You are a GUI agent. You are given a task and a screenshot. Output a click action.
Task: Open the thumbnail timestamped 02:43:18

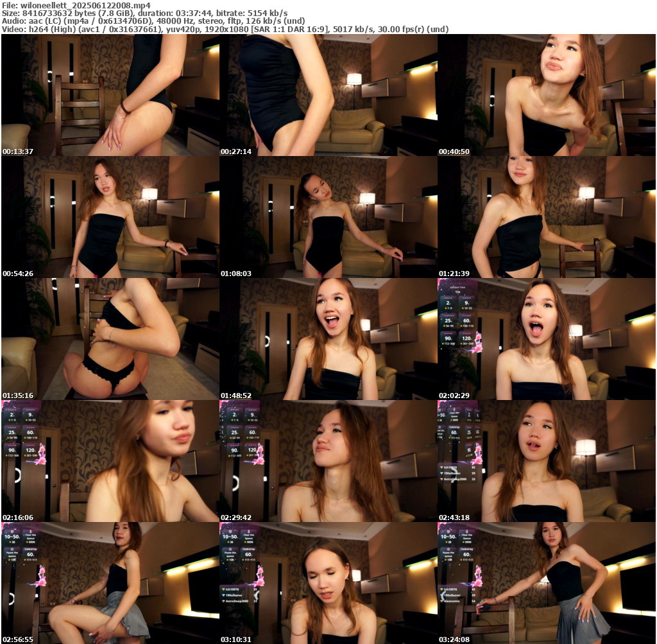click(x=547, y=461)
